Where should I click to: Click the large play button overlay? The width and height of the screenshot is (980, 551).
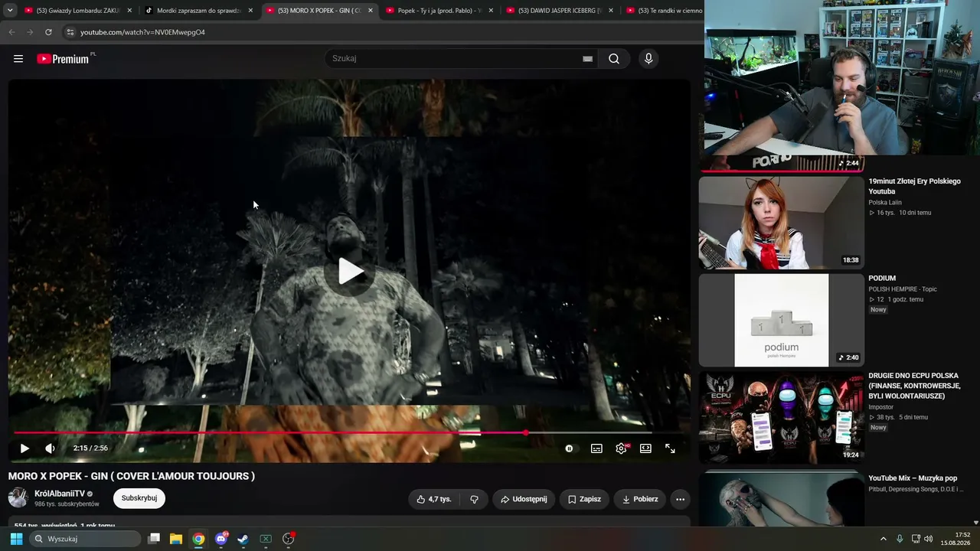tap(350, 271)
